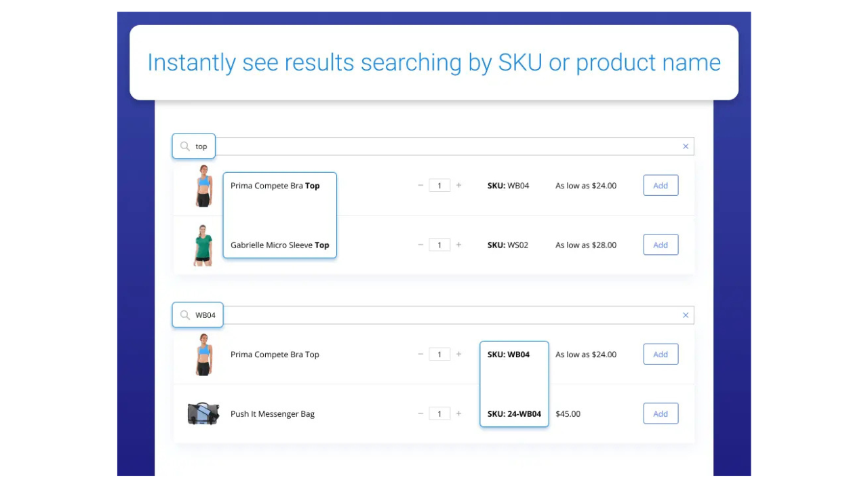Add Push It Messenger Bag to the order

[660, 413]
